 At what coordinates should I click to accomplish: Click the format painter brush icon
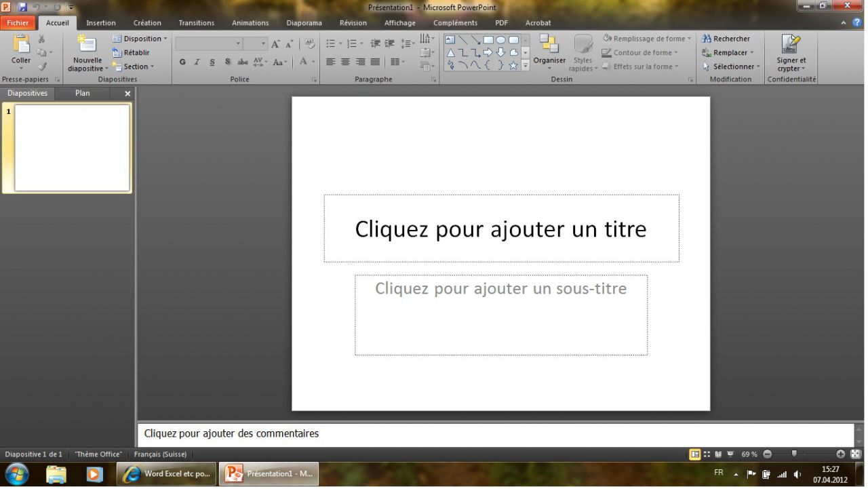42,66
